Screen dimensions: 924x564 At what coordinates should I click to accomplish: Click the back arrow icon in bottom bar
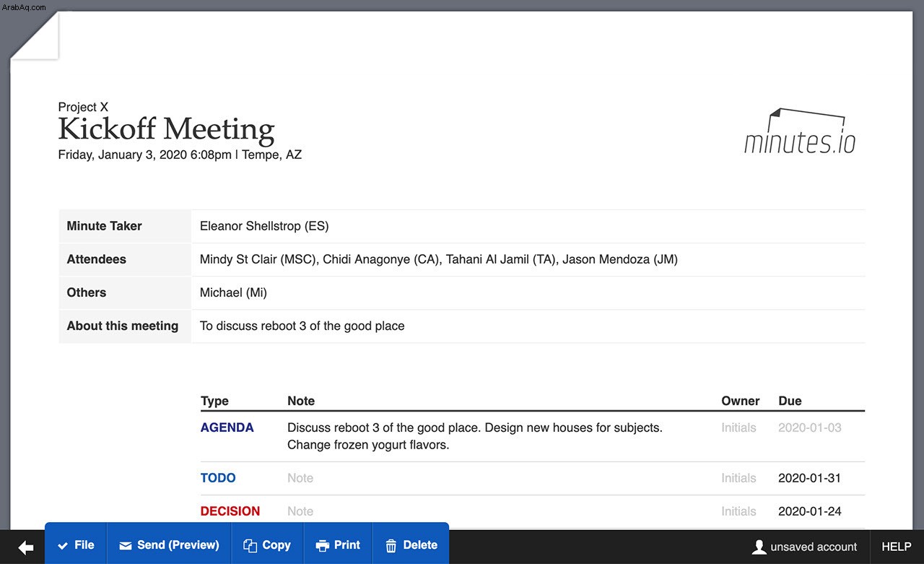26,548
